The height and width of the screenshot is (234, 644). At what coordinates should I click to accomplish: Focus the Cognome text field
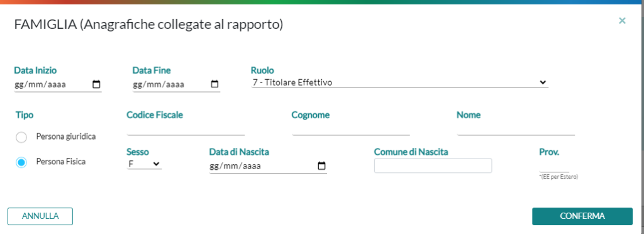pos(351,130)
